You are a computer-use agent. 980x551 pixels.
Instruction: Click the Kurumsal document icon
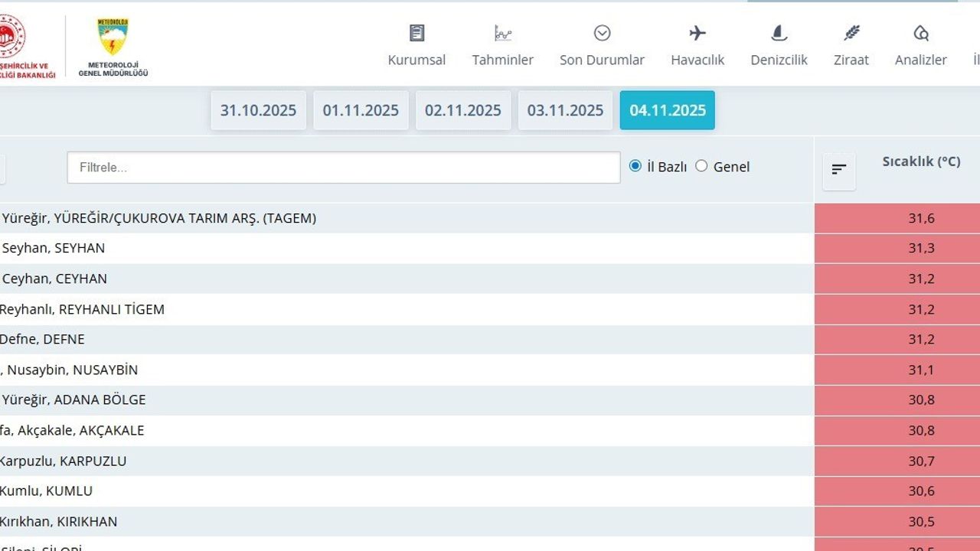click(x=416, y=33)
